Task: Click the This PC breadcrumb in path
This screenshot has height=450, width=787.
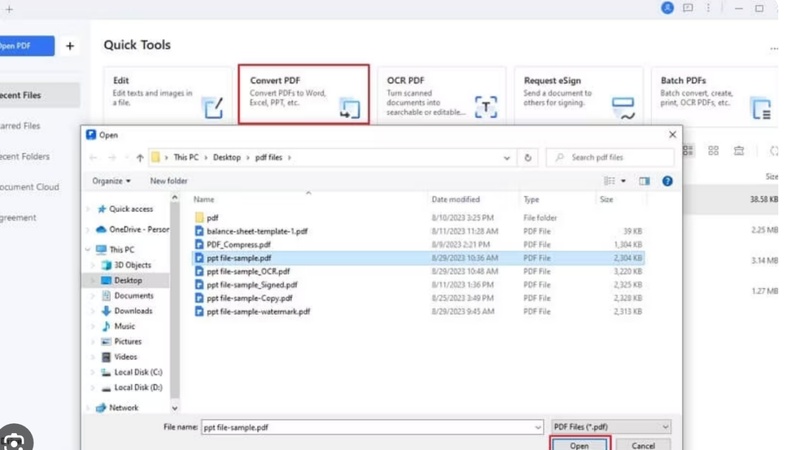Action: click(x=186, y=158)
